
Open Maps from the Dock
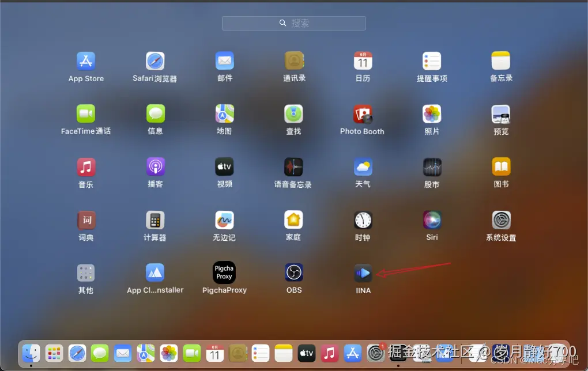coord(145,353)
